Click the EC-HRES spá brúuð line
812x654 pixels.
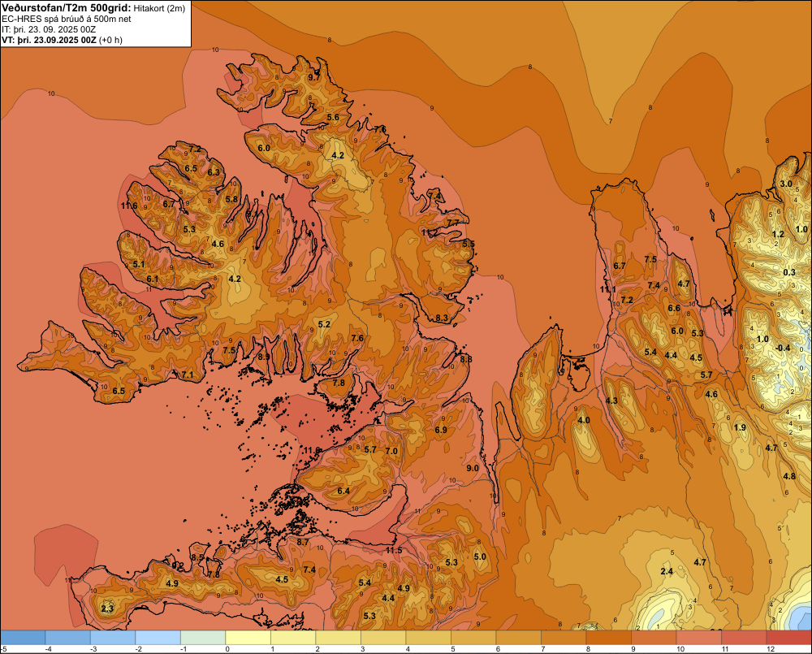click(67, 19)
